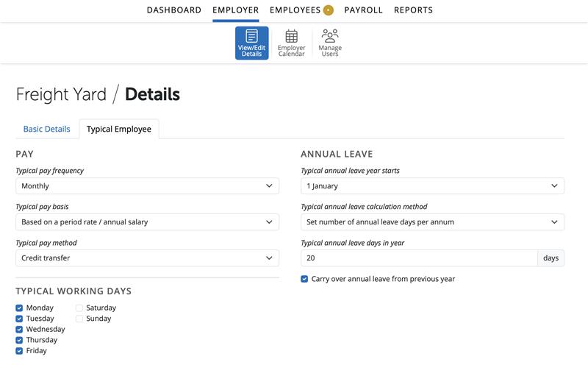Expand annual leave year starts dropdown
This screenshot has height=365, width=588.
pos(432,186)
